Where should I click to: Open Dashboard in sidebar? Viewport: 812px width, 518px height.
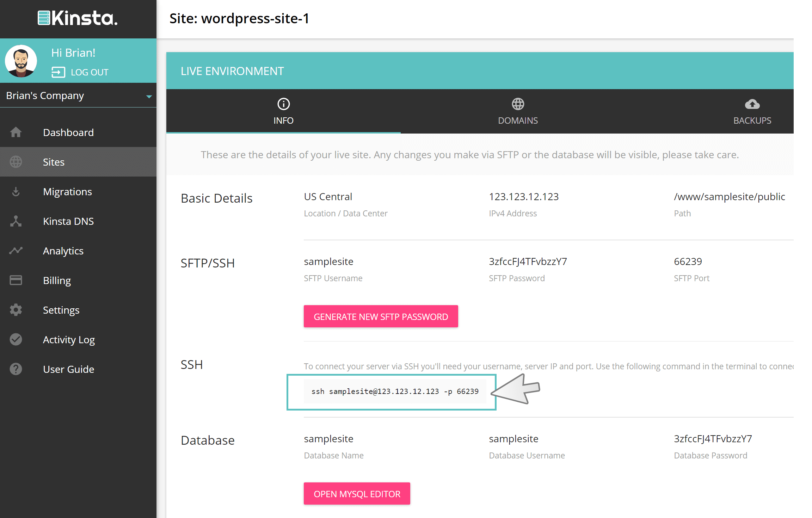pyautogui.click(x=68, y=132)
